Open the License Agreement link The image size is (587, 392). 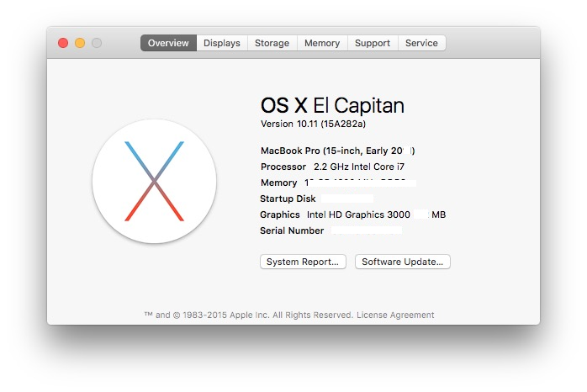pyautogui.click(x=395, y=315)
